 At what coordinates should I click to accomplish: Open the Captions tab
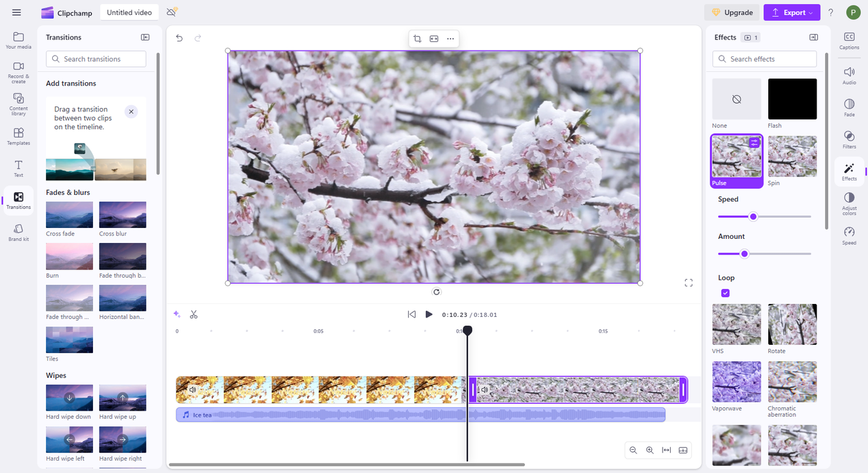pyautogui.click(x=849, y=41)
